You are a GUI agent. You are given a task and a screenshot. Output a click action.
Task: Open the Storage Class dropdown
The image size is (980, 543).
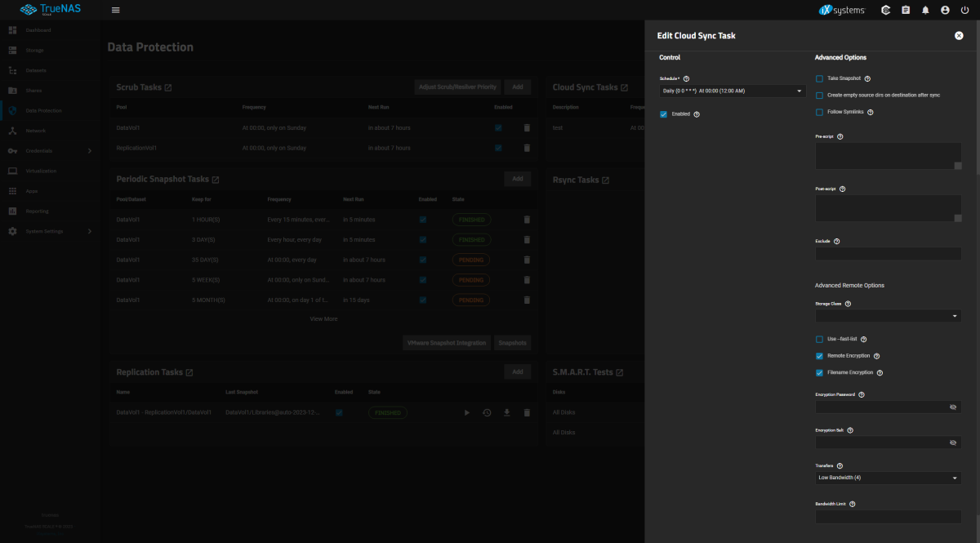point(888,315)
